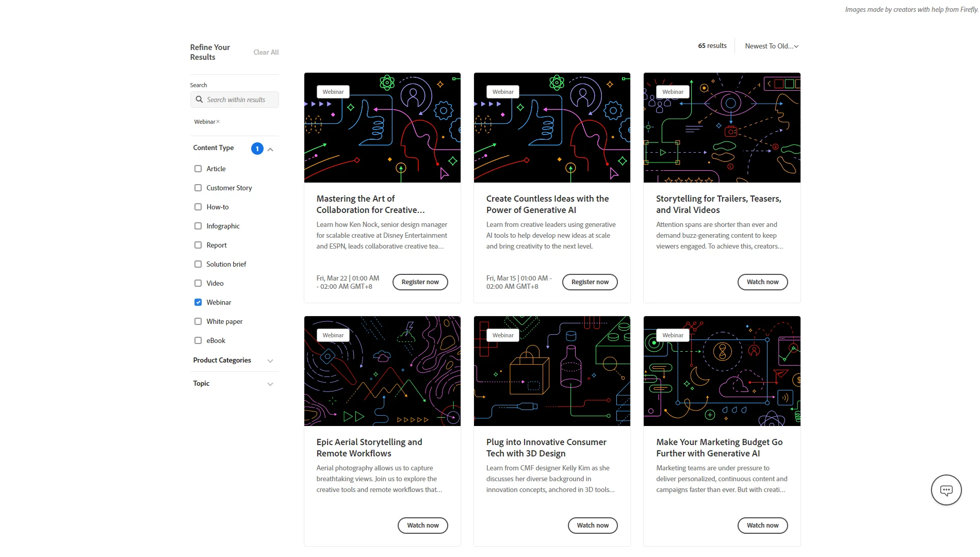
Task: Check the Report filter option
Action: click(198, 245)
